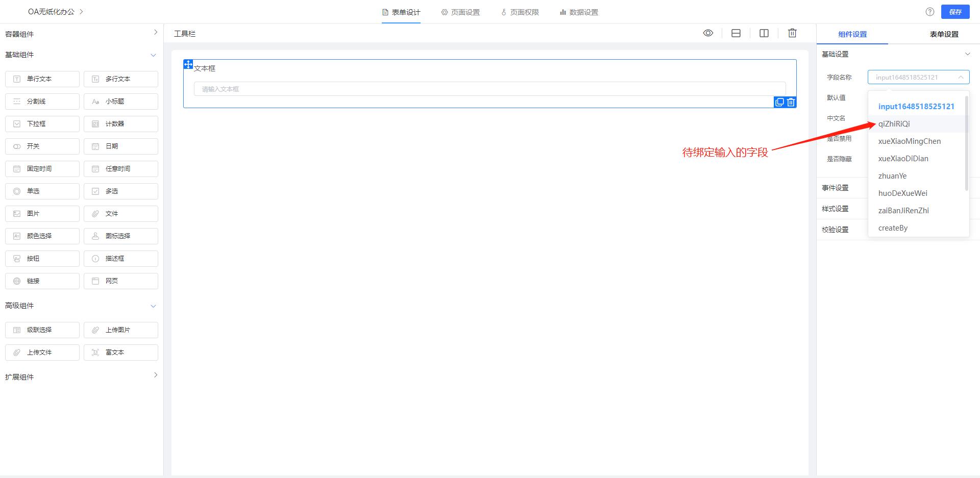Add the 多选 component
980x478 pixels.
[121, 191]
